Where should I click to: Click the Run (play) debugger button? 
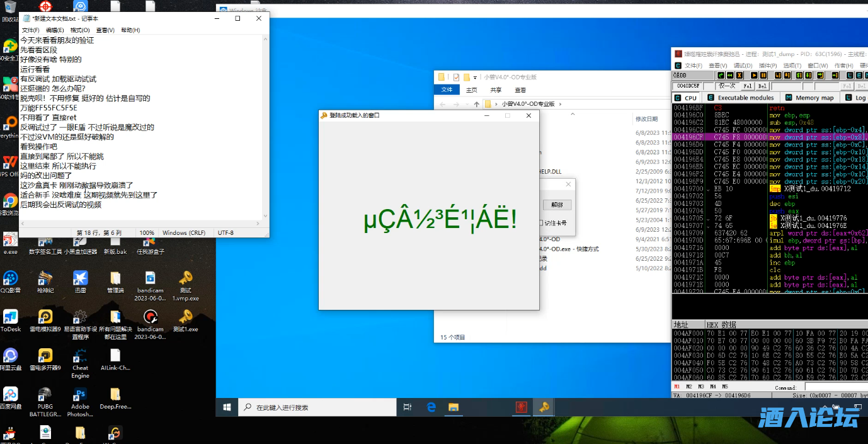point(754,76)
